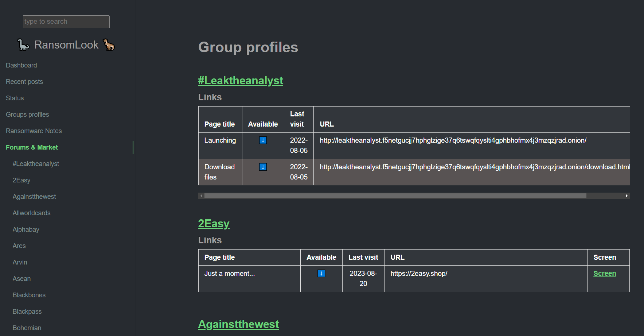The image size is (644, 336).
Task: Click the 2023-08-20 last visit date
Action: pos(363,279)
